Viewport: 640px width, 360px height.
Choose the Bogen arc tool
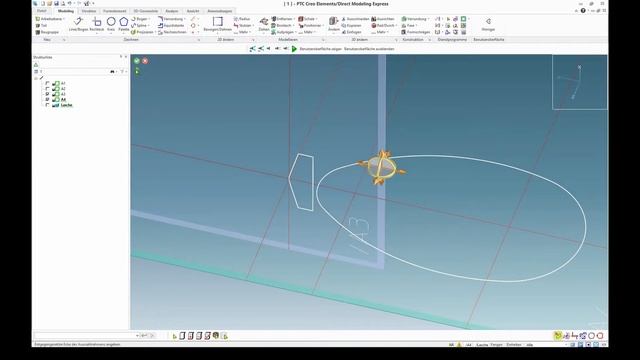139,19
